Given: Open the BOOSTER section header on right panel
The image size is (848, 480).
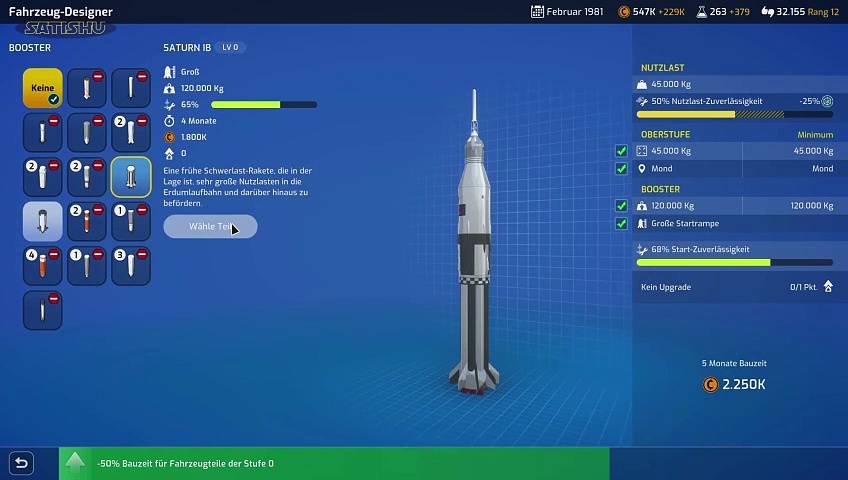Looking at the screenshot, I should pos(660,189).
